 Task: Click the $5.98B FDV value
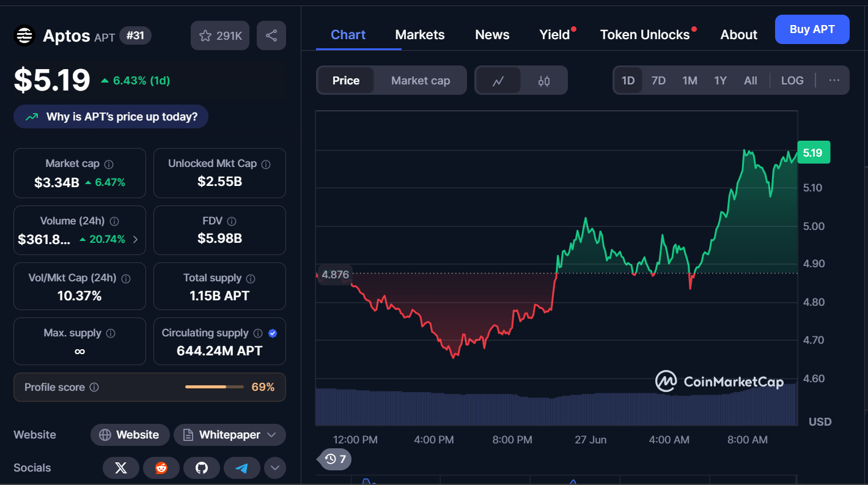click(219, 239)
